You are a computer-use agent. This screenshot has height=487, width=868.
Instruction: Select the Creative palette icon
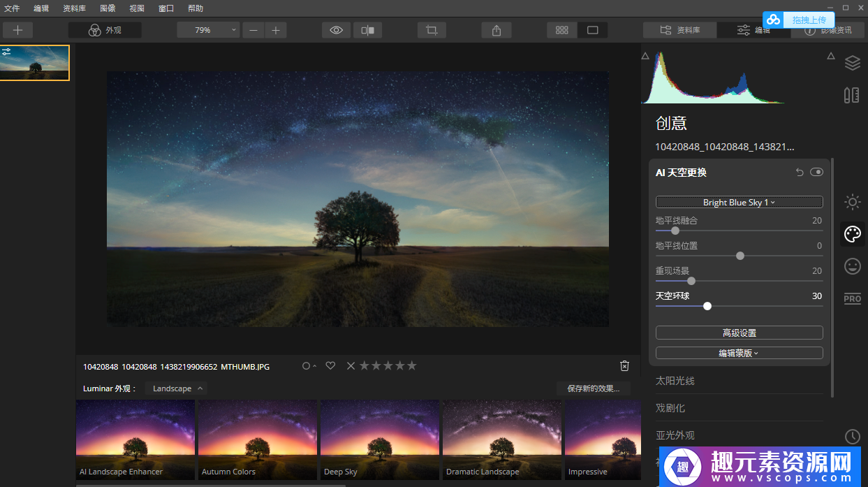pos(852,234)
